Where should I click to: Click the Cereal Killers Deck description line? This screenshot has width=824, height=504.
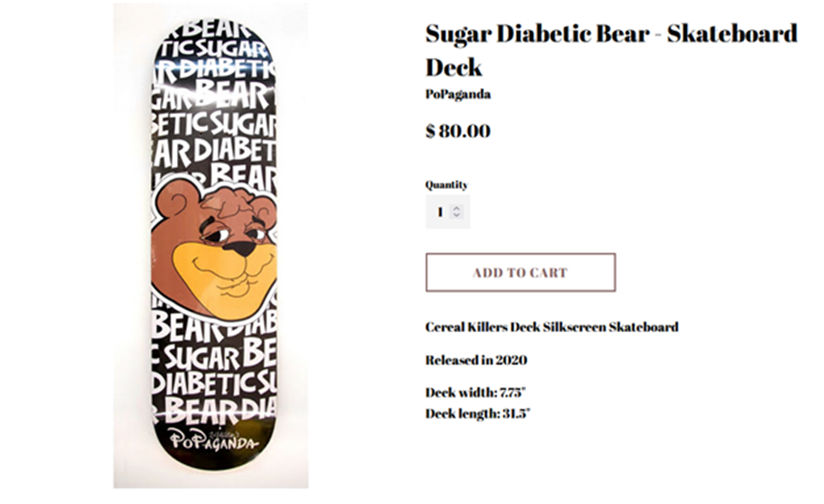552,327
